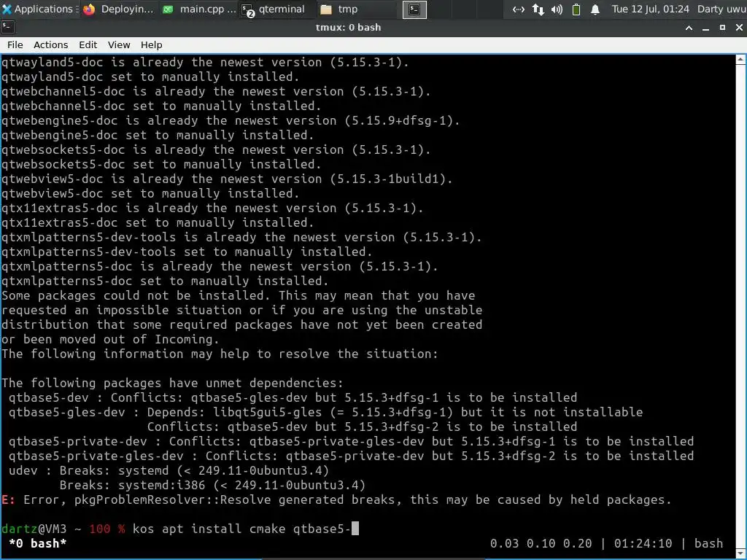
Task: Open the notifications bell icon
Action: [x=595, y=9]
